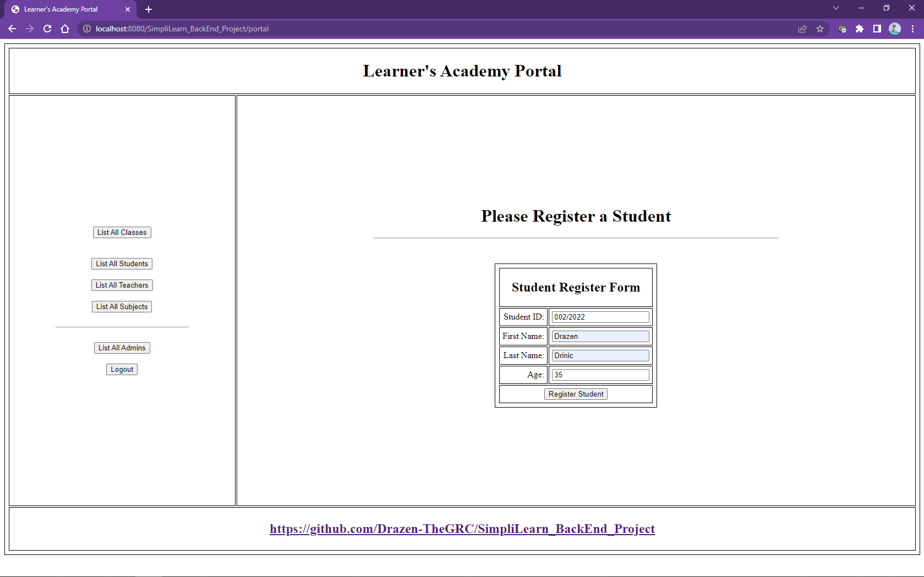924x577 pixels.
Task: Minimize the browser window
Action: point(861,8)
